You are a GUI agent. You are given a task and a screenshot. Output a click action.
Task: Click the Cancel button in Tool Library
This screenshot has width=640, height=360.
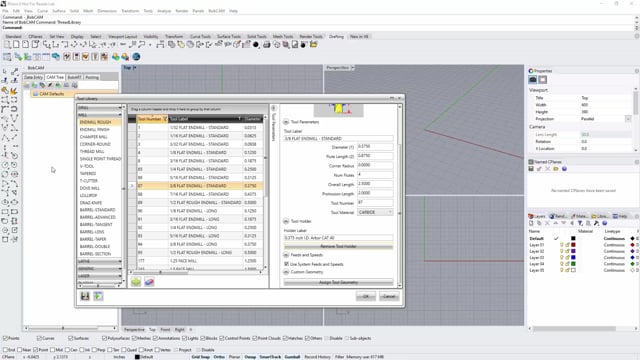pyautogui.click(x=389, y=296)
